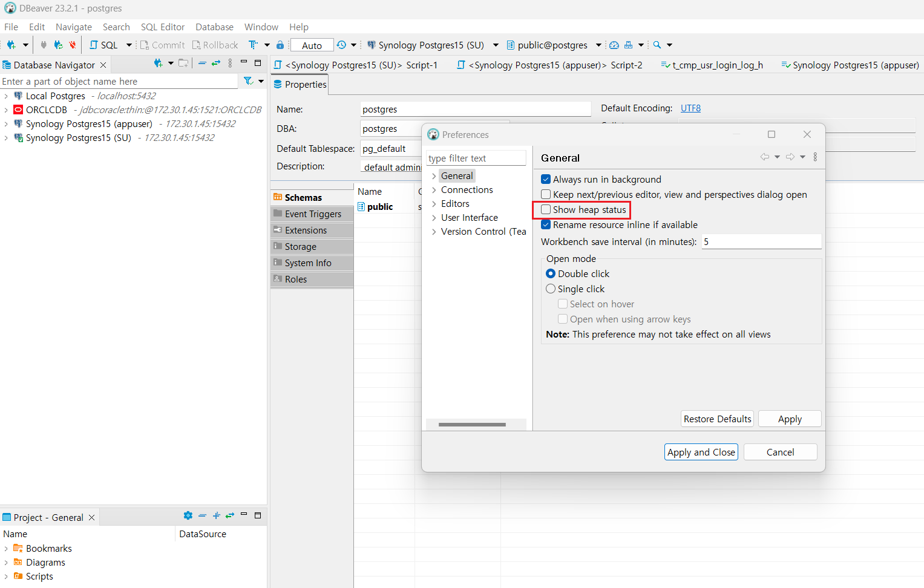
Task: Expand Editors in preferences tree
Action: tap(434, 204)
